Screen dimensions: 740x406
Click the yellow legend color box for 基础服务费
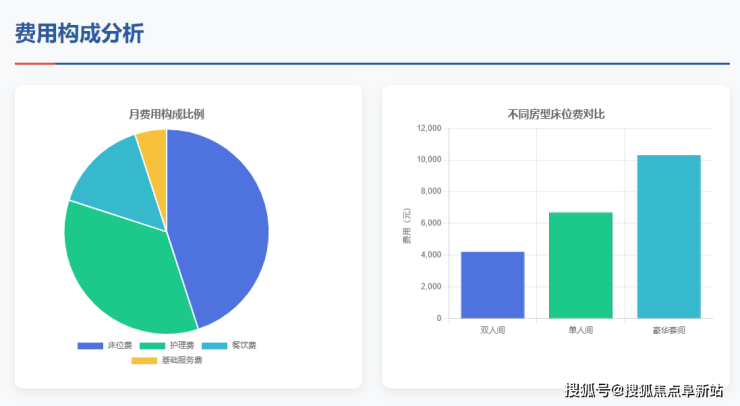144,360
